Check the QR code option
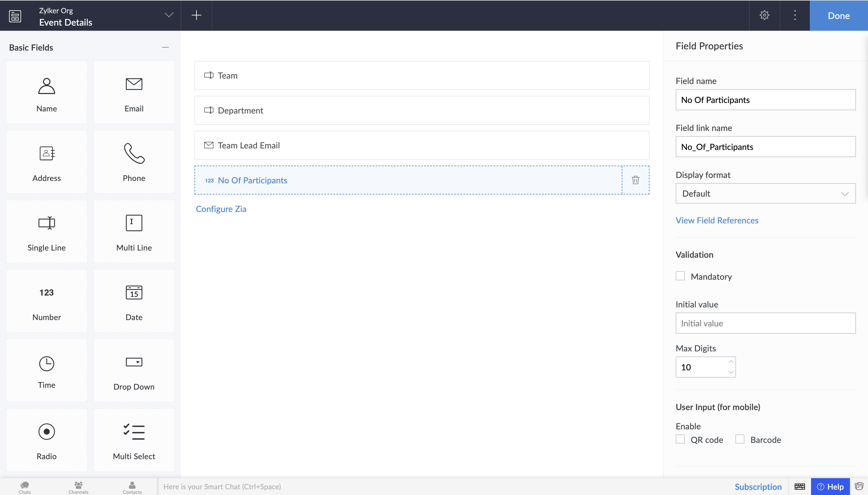This screenshot has width=868, height=495. pos(680,439)
